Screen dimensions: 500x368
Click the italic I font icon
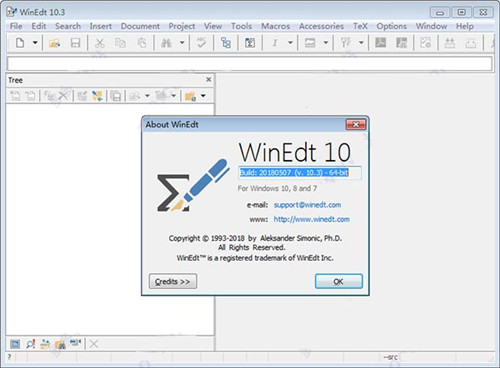tap(275, 43)
